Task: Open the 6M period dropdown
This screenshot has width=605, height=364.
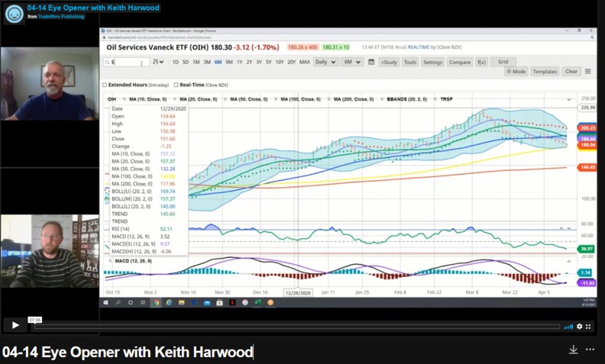Action: (352, 62)
